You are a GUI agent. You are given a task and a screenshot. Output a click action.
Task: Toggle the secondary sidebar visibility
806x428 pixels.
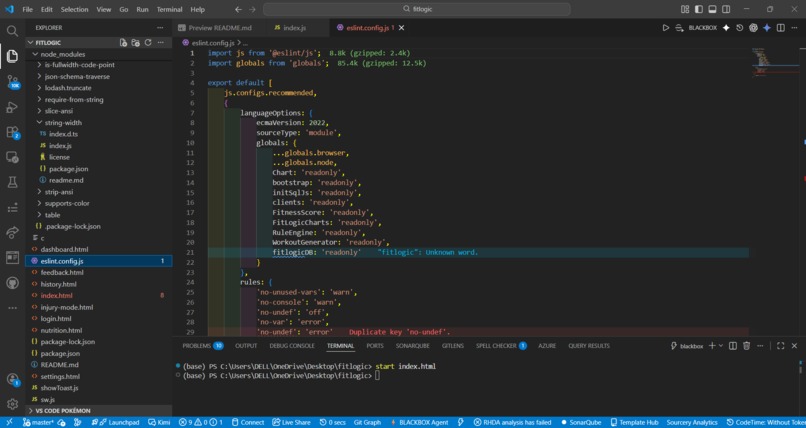click(x=726, y=9)
